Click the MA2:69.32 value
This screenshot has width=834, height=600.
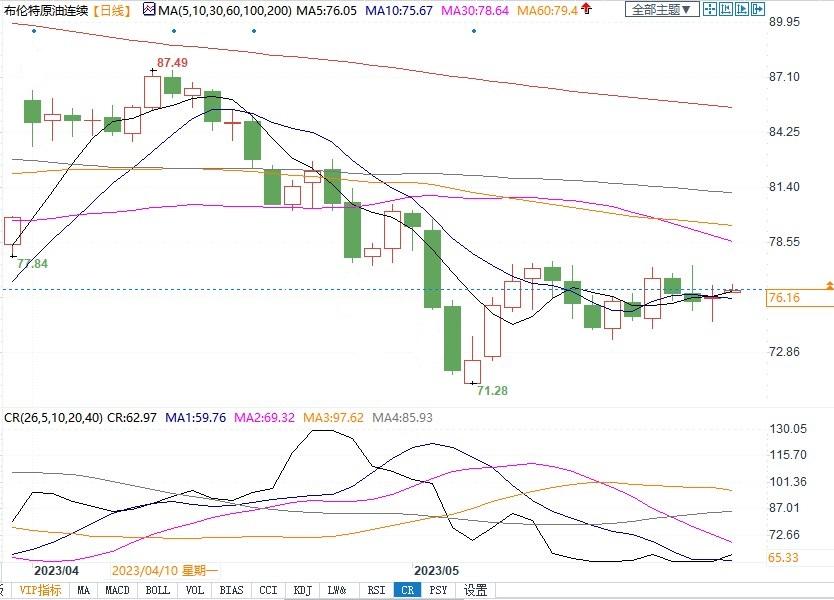pos(264,418)
